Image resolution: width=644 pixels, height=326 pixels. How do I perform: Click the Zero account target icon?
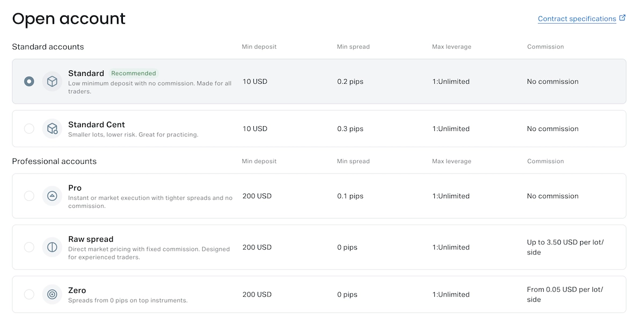pos(52,294)
